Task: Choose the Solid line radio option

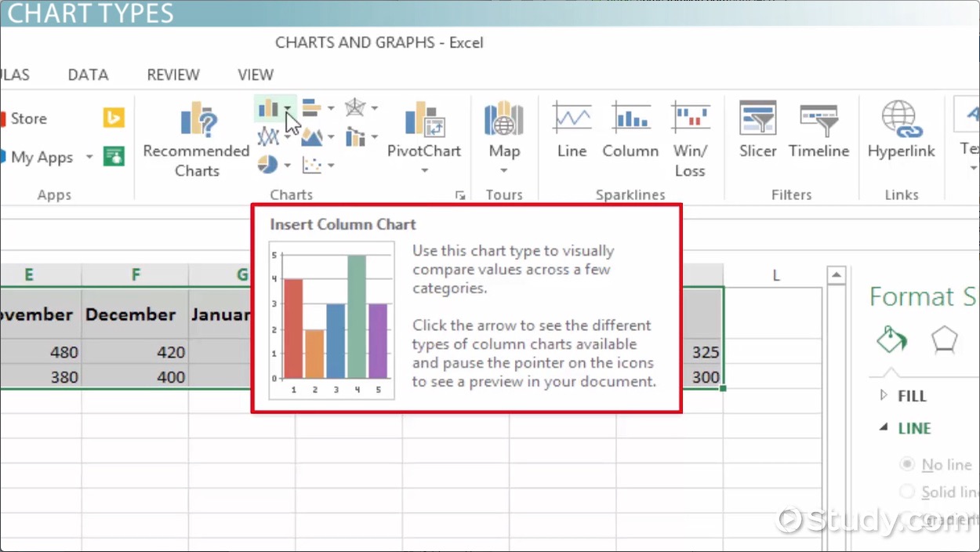Action: point(907,492)
